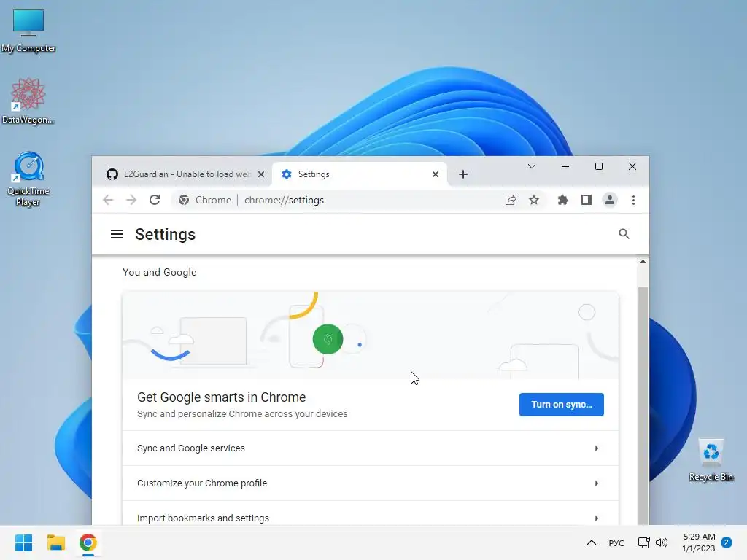Open the Windows Start menu
This screenshot has width=747, height=560.
[23, 542]
